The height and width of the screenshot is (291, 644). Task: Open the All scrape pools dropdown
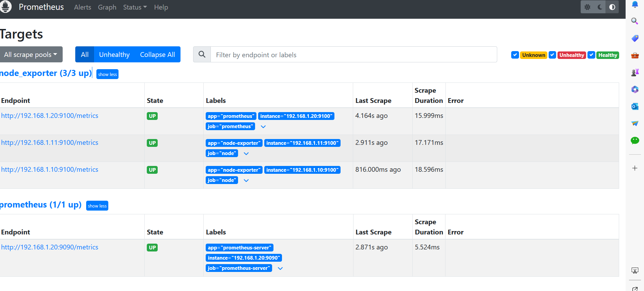click(x=31, y=55)
